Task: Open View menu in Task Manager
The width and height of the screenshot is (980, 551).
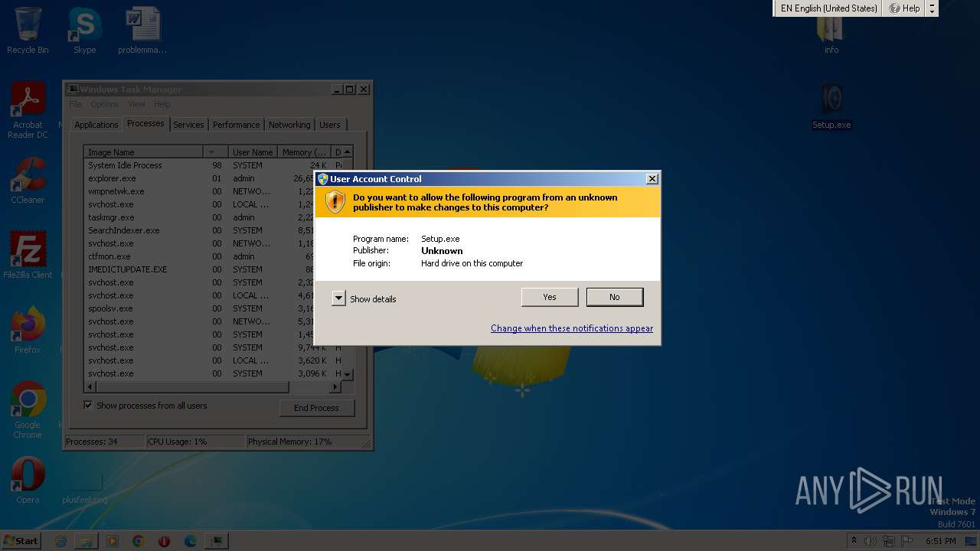Action: point(136,104)
